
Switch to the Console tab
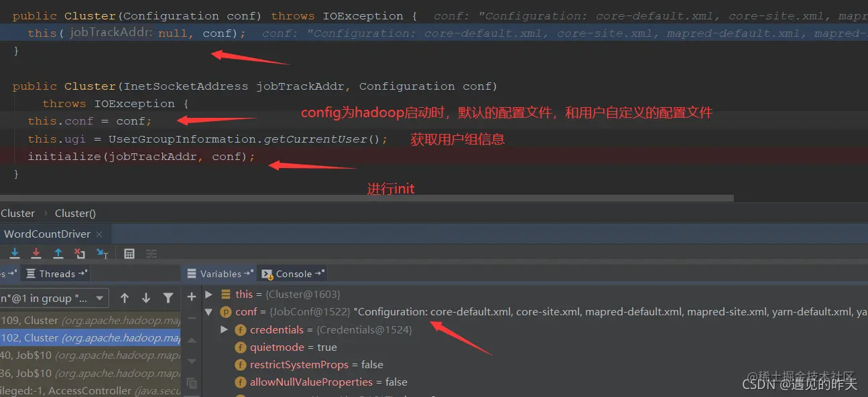pos(294,274)
